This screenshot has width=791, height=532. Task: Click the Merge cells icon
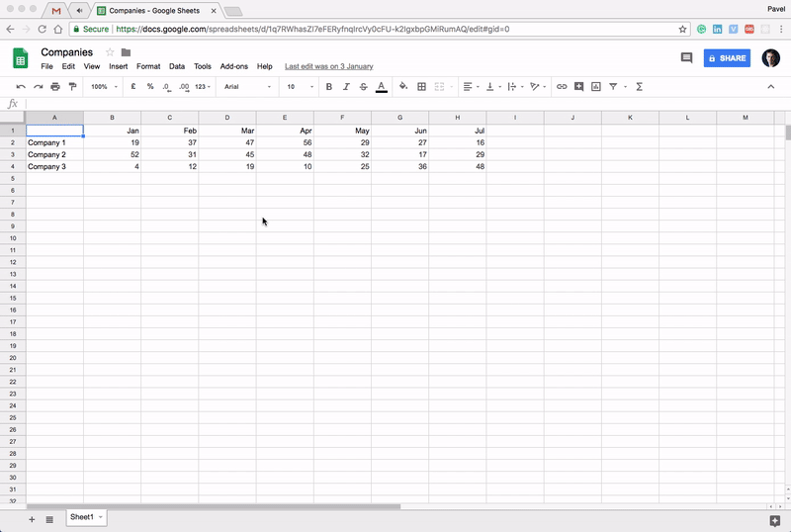[x=439, y=87]
